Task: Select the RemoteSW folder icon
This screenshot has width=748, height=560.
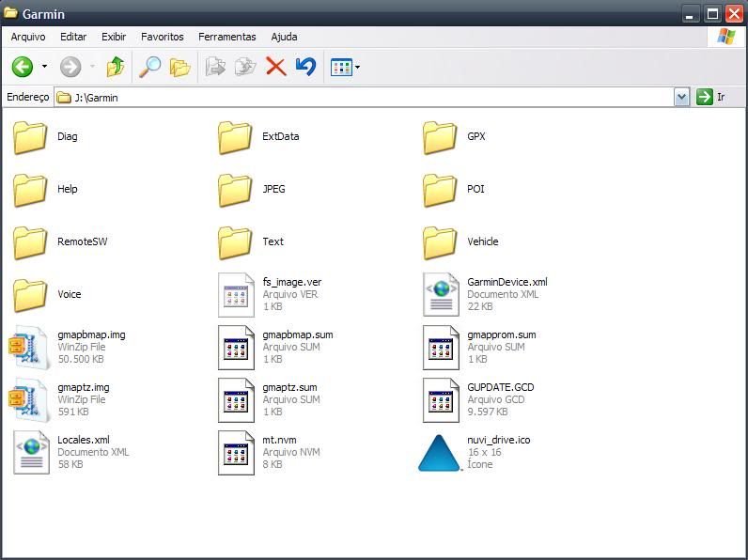Action: [30, 242]
